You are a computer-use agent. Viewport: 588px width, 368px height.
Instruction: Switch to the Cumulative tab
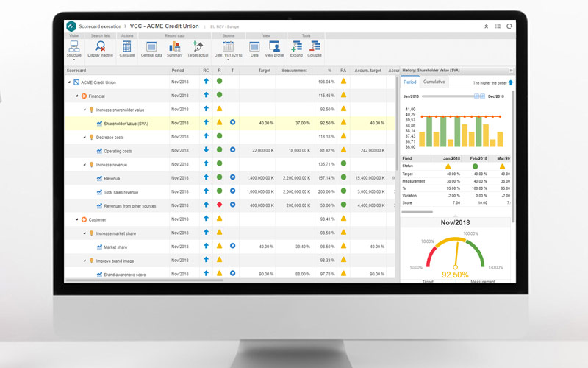point(434,82)
